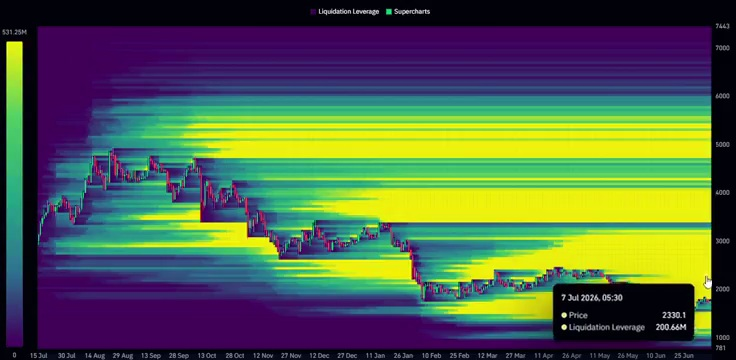
Task: Click the 2000 price axis label
Action: (x=722, y=289)
